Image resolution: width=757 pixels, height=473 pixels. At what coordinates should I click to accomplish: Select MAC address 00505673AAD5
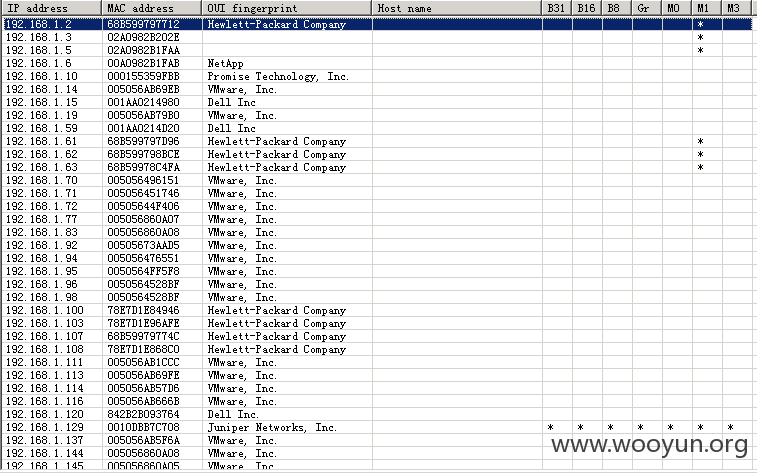143,246
